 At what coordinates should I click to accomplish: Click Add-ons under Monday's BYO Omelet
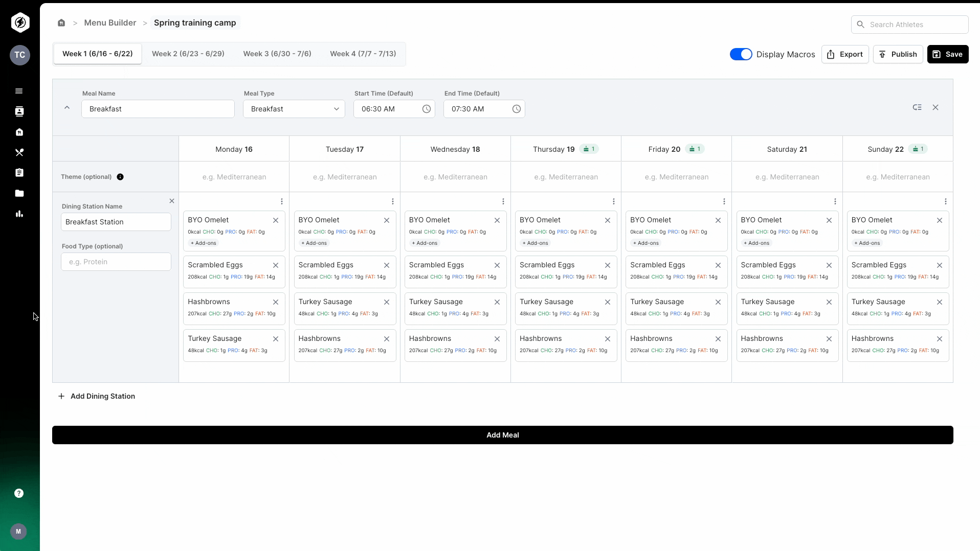[203, 243]
